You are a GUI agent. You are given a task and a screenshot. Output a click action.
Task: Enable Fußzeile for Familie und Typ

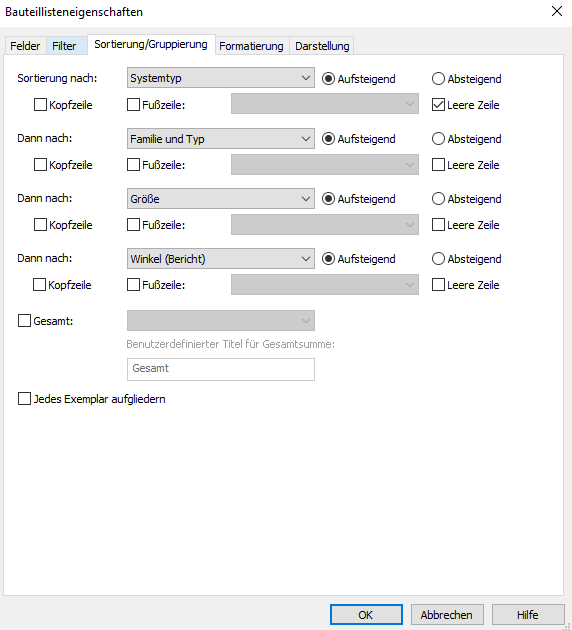coord(133,165)
